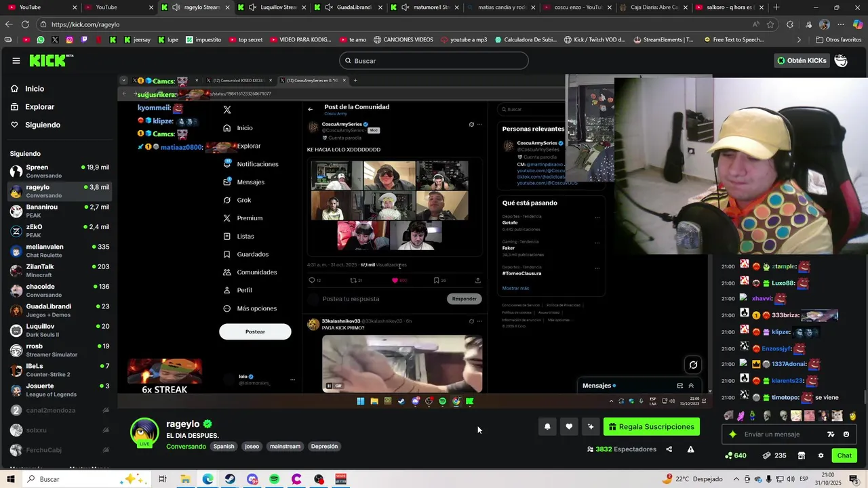Viewport: 868px width, 488px height.
Task: Click the 640 channel points balance
Action: point(736,455)
